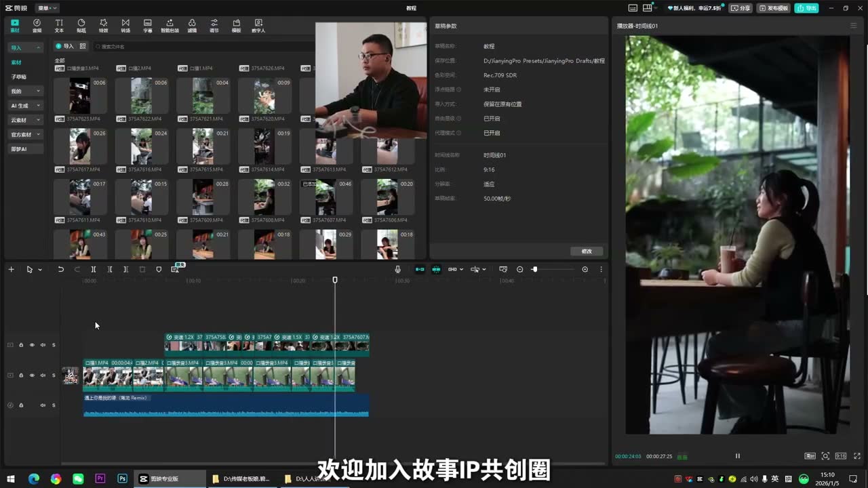
Task: Pause playback in the player
Action: 738,456
